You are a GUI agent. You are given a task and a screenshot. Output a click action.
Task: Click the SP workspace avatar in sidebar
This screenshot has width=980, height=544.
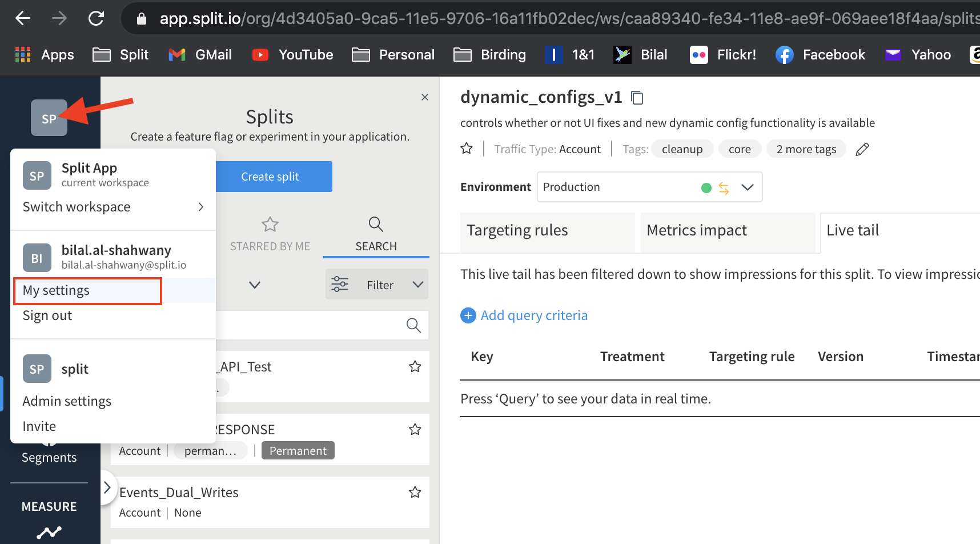click(49, 118)
